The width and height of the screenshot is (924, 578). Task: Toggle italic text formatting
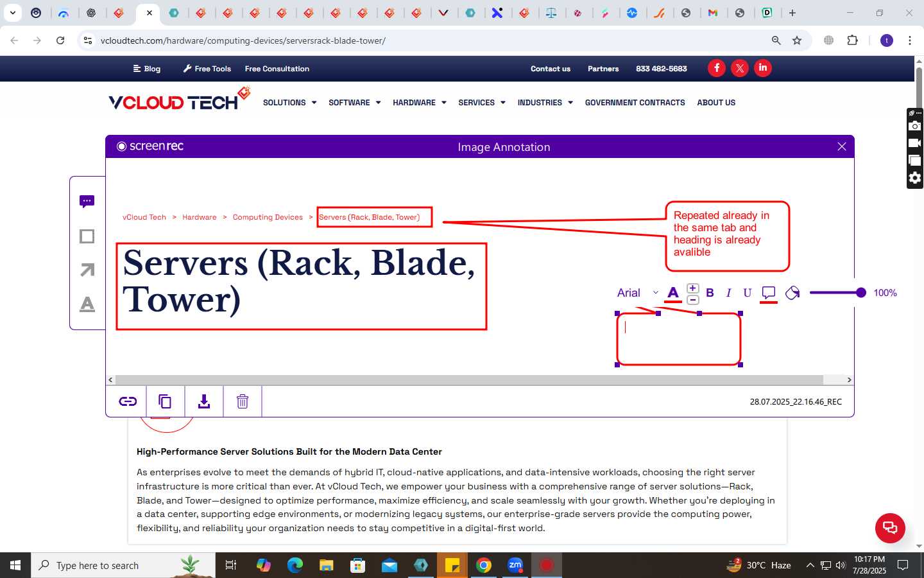click(x=728, y=293)
